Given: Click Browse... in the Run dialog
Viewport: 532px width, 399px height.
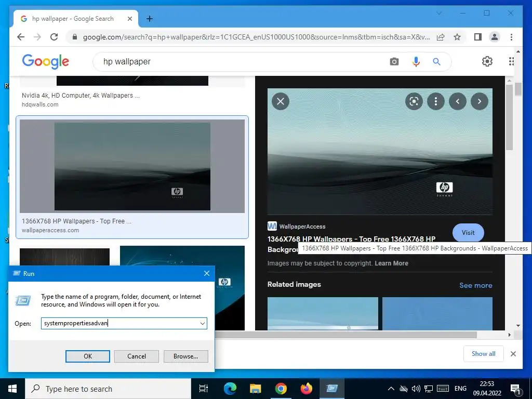Looking at the screenshot, I should click(x=185, y=356).
